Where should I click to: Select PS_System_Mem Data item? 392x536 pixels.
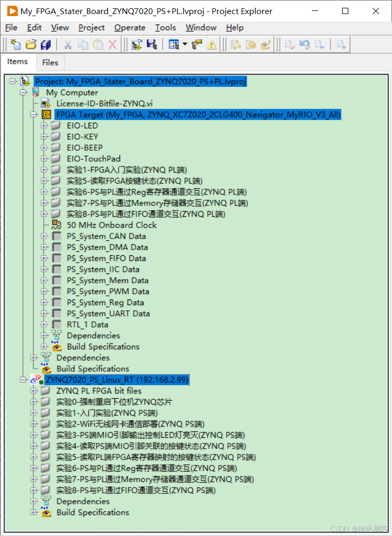click(108, 280)
